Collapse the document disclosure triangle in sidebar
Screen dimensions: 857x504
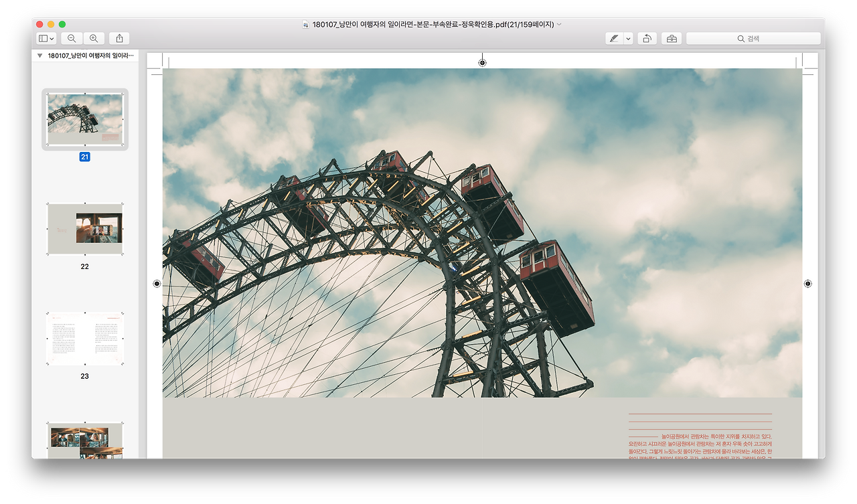click(40, 56)
